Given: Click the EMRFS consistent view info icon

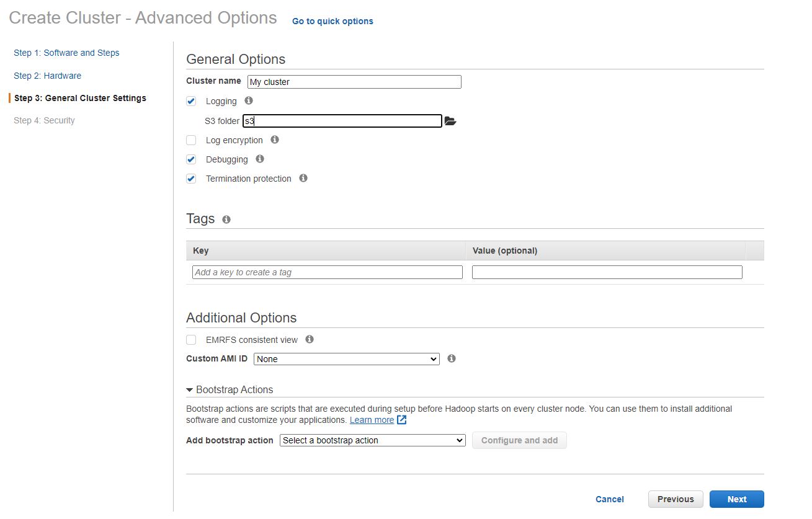Looking at the screenshot, I should 310,339.
